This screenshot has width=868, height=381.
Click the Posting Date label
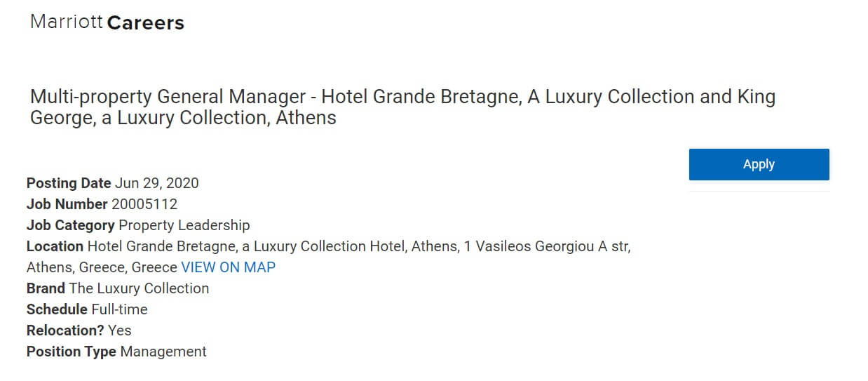(x=69, y=183)
